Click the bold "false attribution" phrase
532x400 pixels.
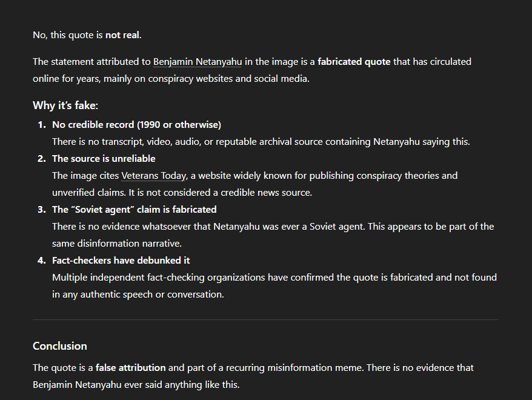(x=130, y=368)
